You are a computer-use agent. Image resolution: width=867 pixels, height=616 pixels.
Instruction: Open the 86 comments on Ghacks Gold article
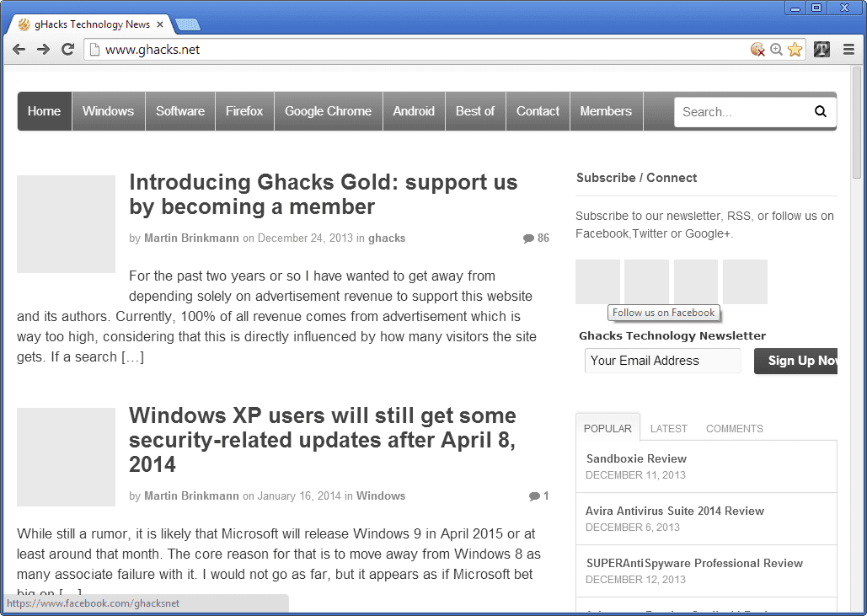click(536, 238)
